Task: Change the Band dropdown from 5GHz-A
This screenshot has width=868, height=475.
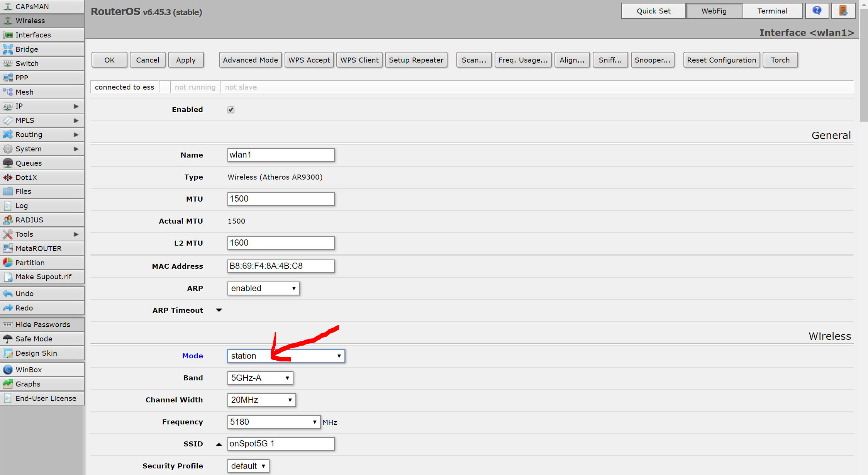Action: pyautogui.click(x=260, y=378)
